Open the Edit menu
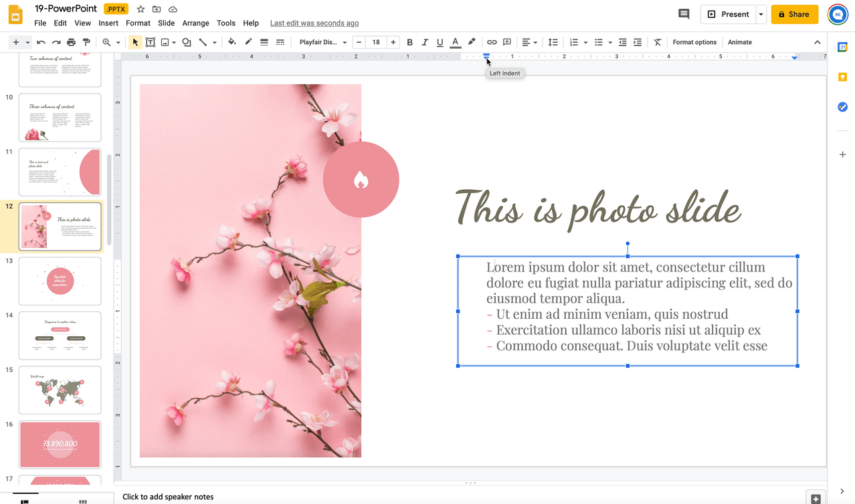This screenshot has height=504, width=855. tap(60, 23)
